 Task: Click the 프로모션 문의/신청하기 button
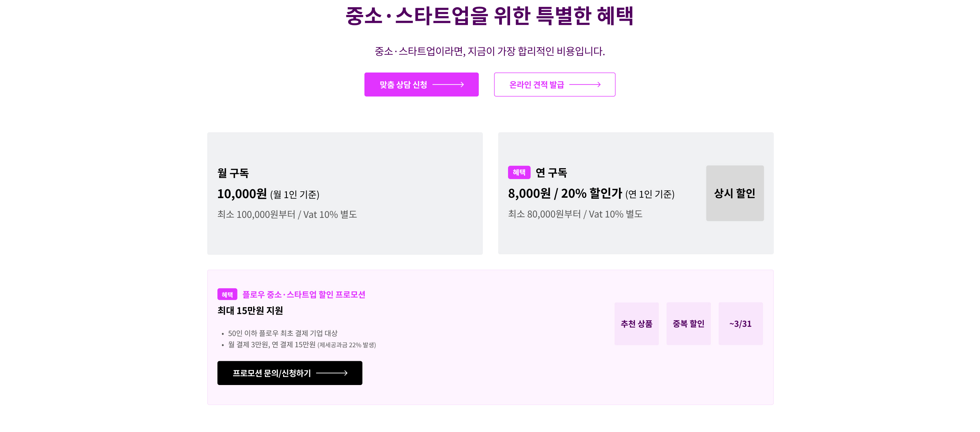290,373
